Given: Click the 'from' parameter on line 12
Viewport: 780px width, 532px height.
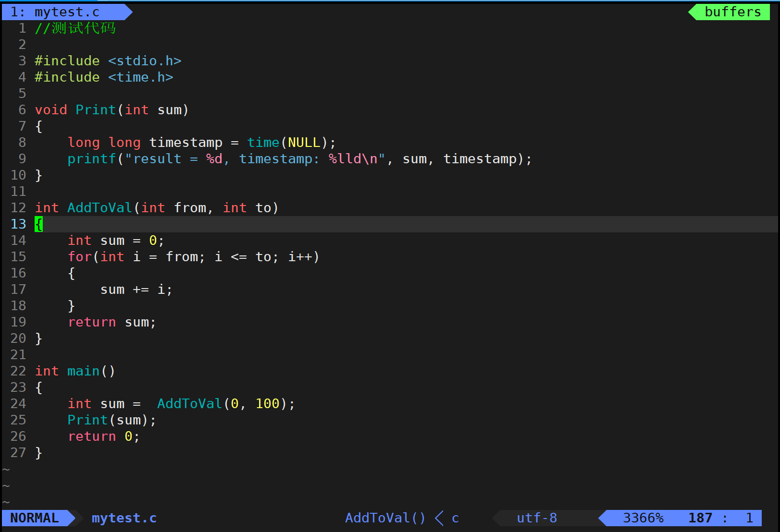Looking at the screenshot, I should tap(190, 208).
